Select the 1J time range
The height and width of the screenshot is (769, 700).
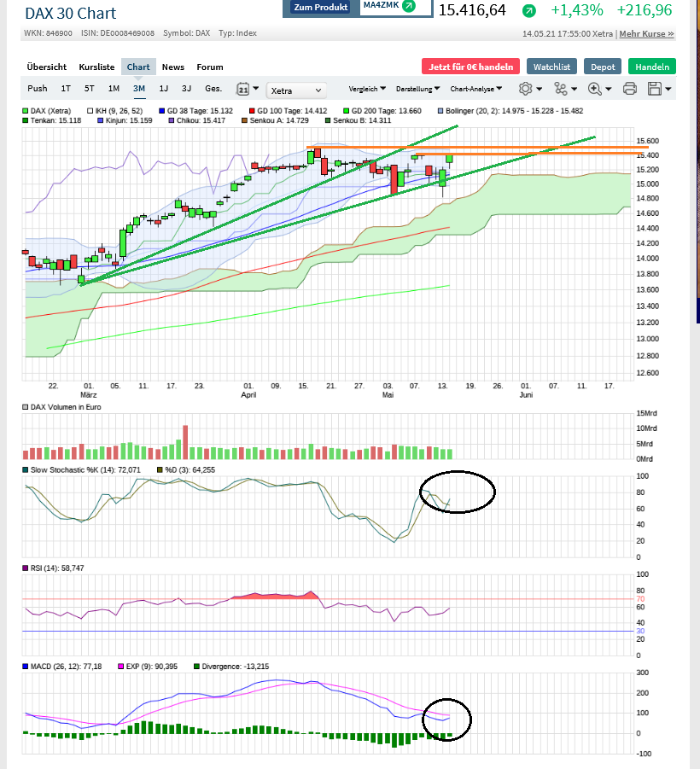coord(164,89)
